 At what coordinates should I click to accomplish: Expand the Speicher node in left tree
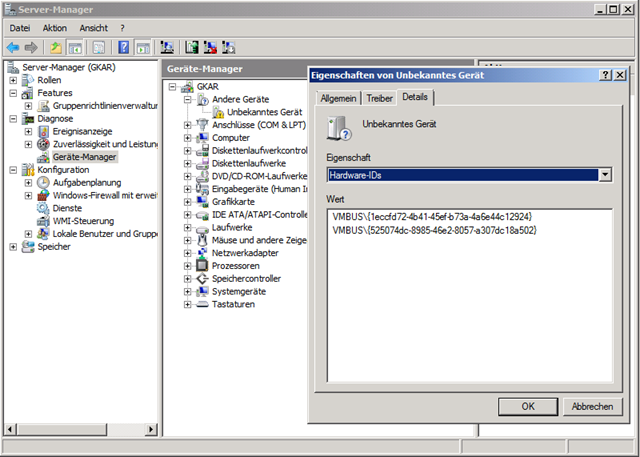13,247
